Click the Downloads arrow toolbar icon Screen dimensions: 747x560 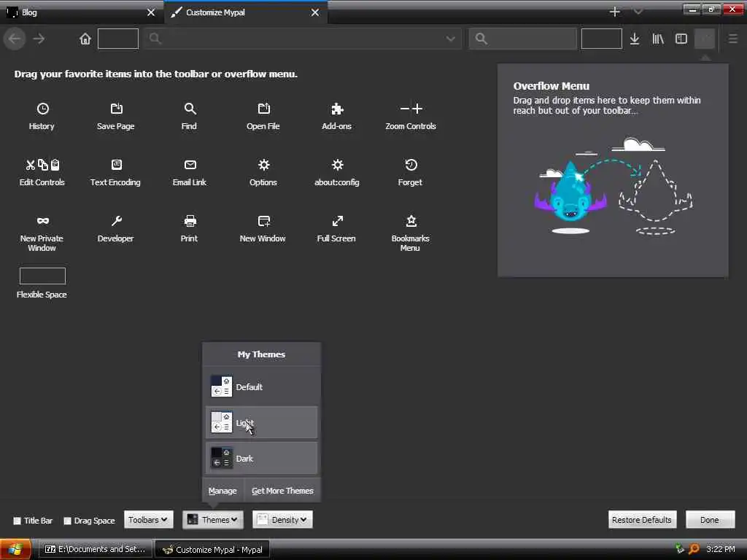point(635,39)
